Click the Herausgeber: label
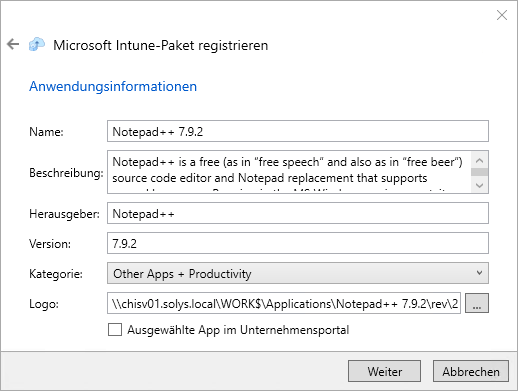The image size is (518, 391). tap(64, 214)
